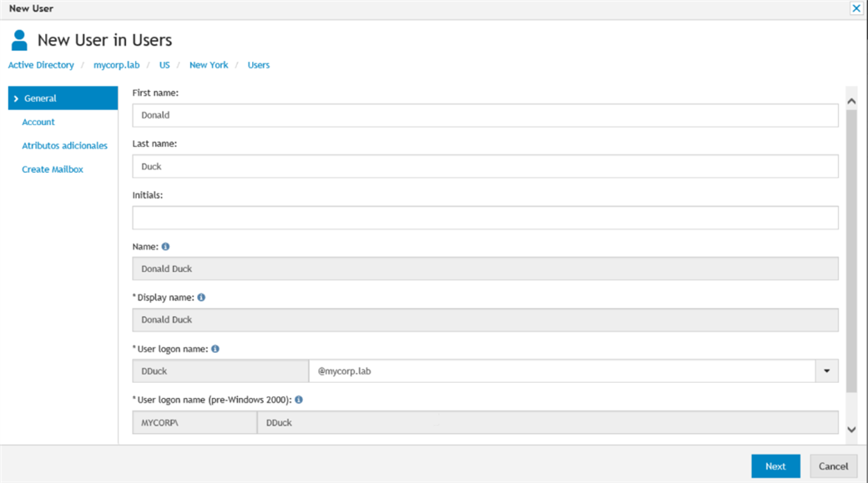Click the scrollbar down arrow

(x=851, y=430)
